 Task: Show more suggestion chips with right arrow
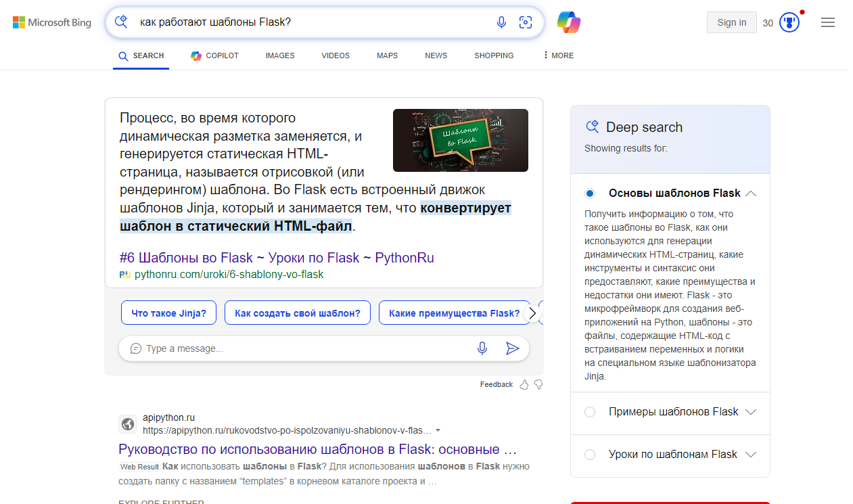[532, 313]
